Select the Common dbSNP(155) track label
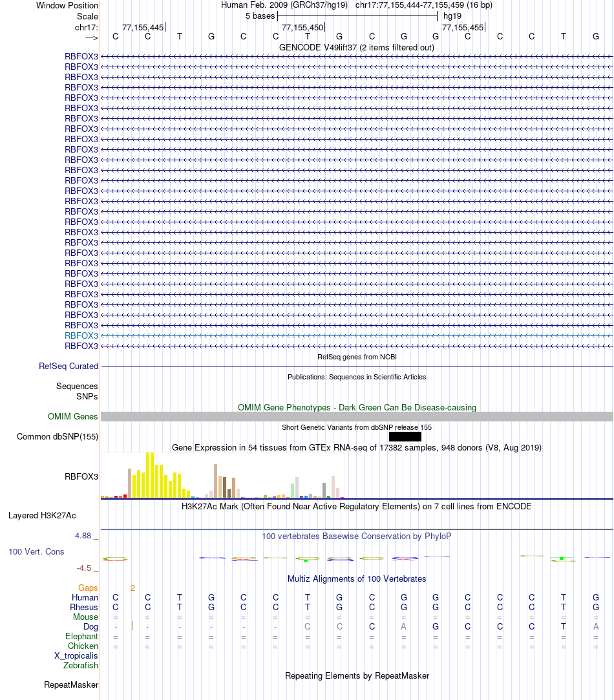The image size is (614, 700). [x=57, y=436]
